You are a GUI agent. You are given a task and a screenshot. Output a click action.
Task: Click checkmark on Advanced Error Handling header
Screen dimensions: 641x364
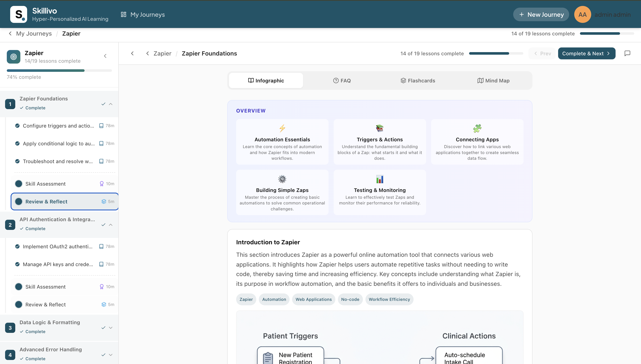tap(103, 354)
